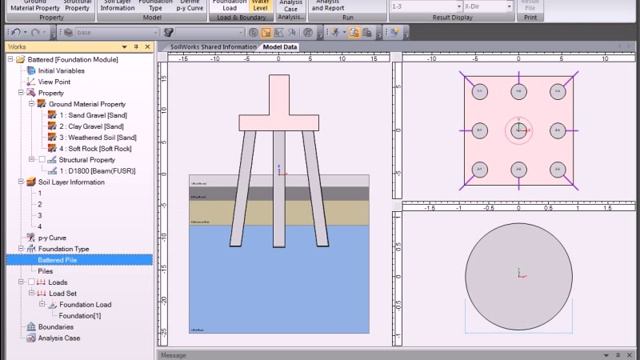The width and height of the screenshot is (640, 360).
Task: Click the Boundaries building icon
Action: 31,327
